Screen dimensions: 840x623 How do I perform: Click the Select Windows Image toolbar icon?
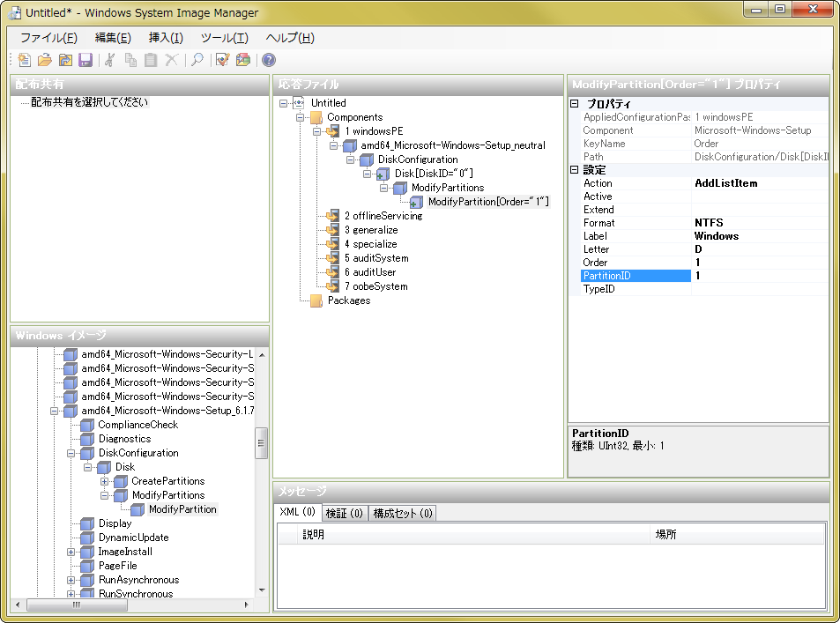65,60
